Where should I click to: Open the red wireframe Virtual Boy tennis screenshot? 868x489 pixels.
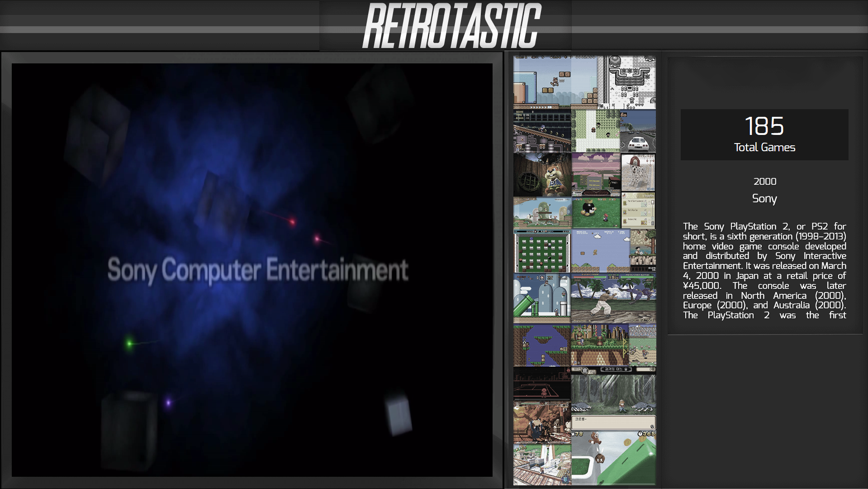pyautogui.click(x=542, y=384)
